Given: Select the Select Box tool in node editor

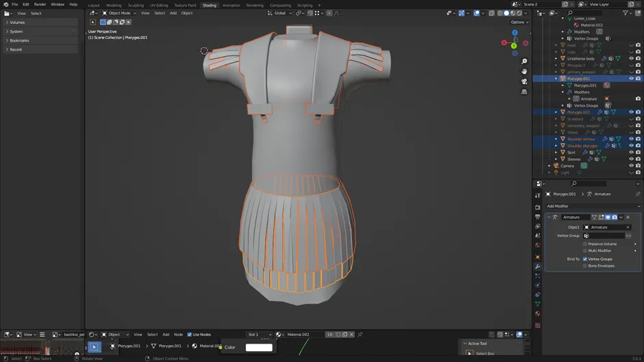Looking at the screenshot, I should [94, 347].
